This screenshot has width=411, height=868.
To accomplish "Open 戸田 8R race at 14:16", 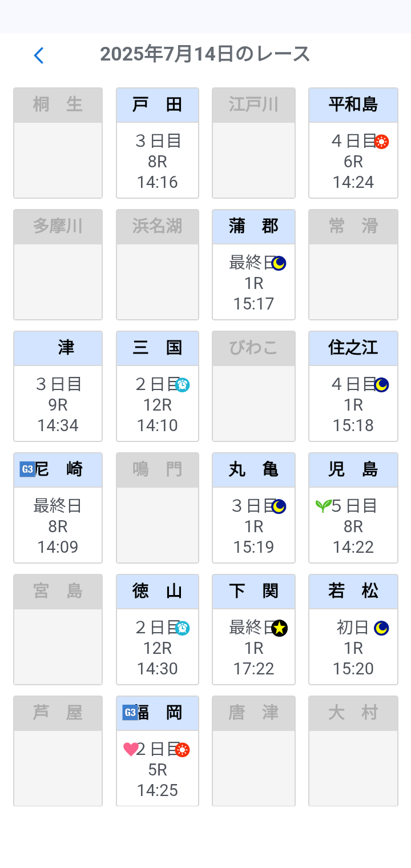I will coord(158,162).
